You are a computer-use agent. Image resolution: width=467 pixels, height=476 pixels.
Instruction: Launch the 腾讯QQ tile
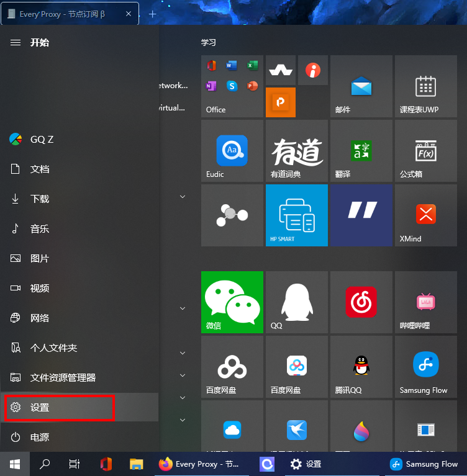click(x=361, y=367)
